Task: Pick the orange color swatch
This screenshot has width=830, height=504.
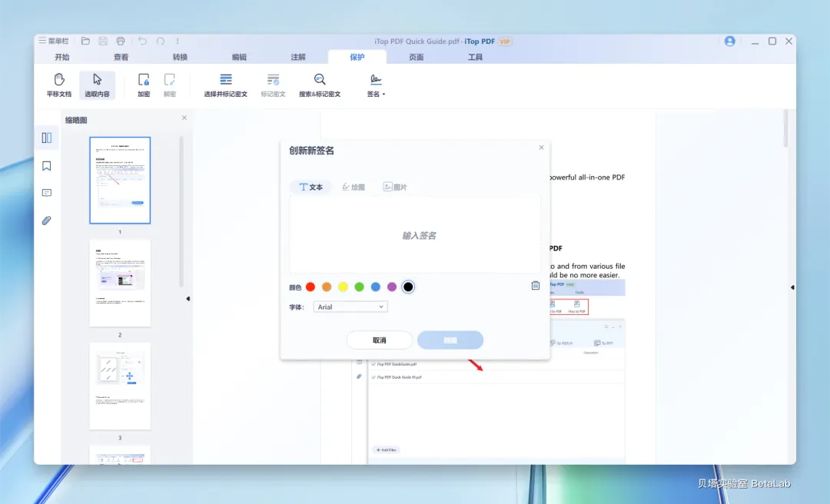Action: [327, 287]
